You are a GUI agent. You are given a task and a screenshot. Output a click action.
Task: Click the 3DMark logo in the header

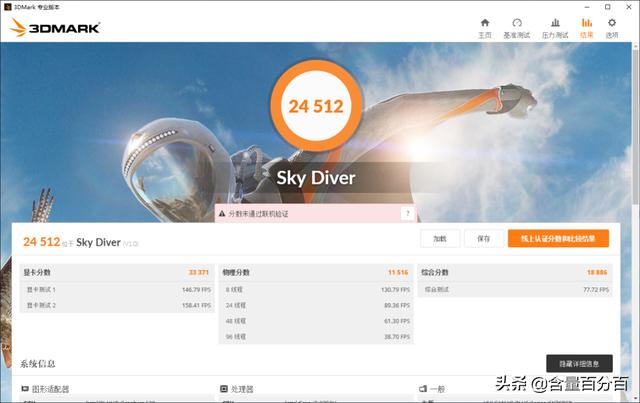55,27
